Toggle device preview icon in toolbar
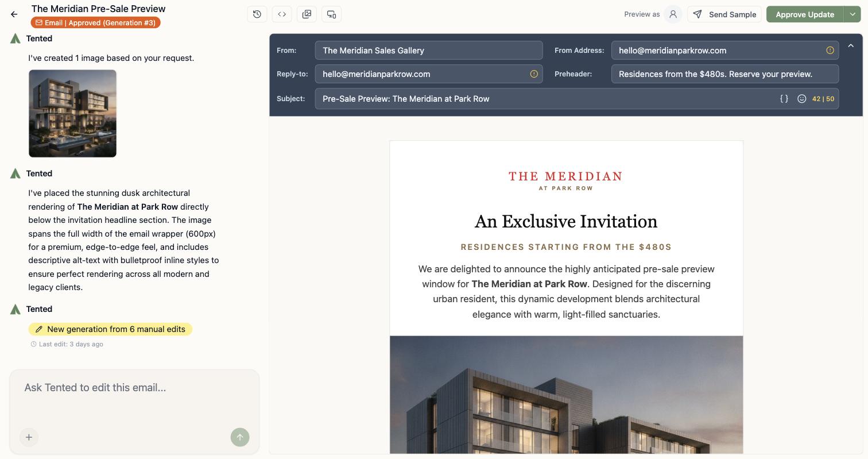The height and width of the screenshot is (459, 868). 331,14
